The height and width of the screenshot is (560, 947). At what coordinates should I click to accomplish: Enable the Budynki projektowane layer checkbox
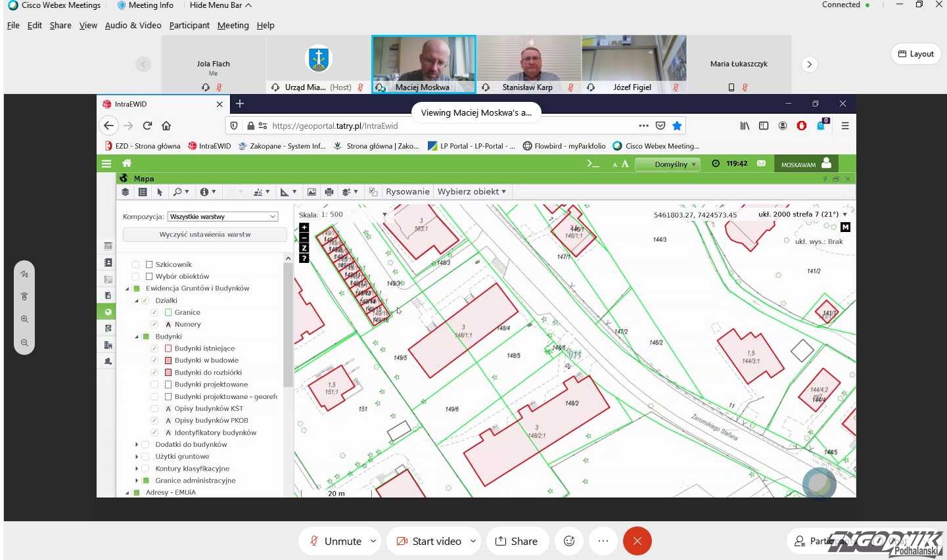154,385
